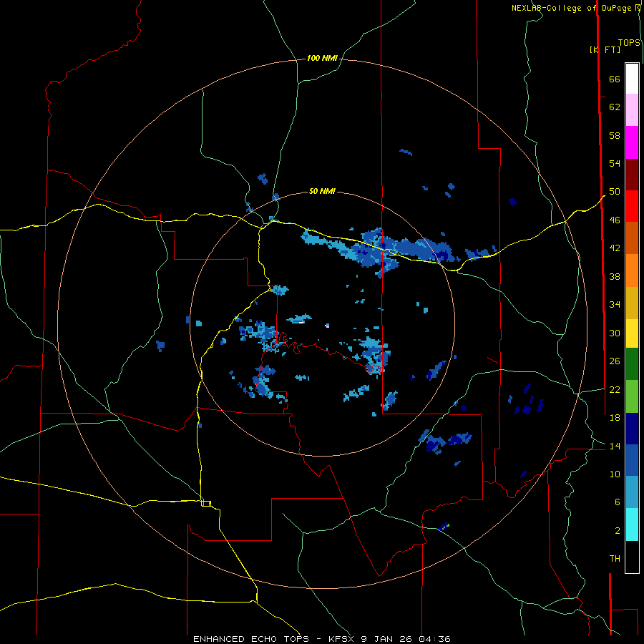
Task: Click the light orange legend swatch
Action: 632,270
